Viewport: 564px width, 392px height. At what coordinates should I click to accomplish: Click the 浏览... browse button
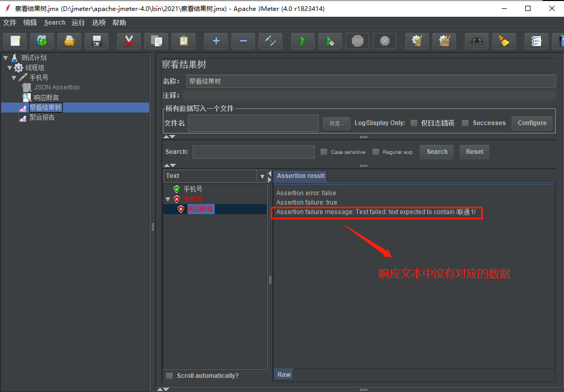336,124
